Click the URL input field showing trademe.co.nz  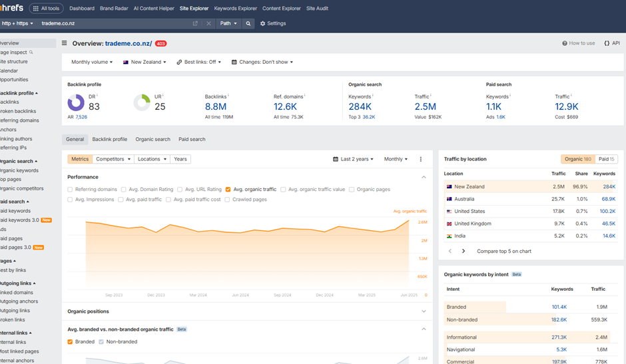pyautogui.click(x=116, y=23)
